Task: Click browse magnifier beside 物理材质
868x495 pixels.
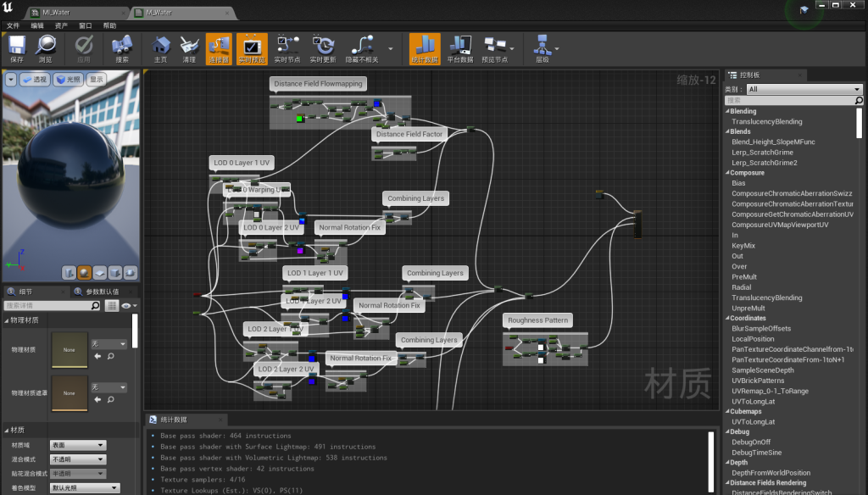Action: 111,356
